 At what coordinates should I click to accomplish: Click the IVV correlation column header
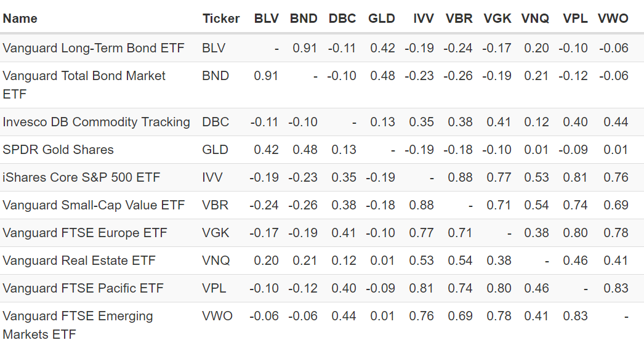click(424, 18)
